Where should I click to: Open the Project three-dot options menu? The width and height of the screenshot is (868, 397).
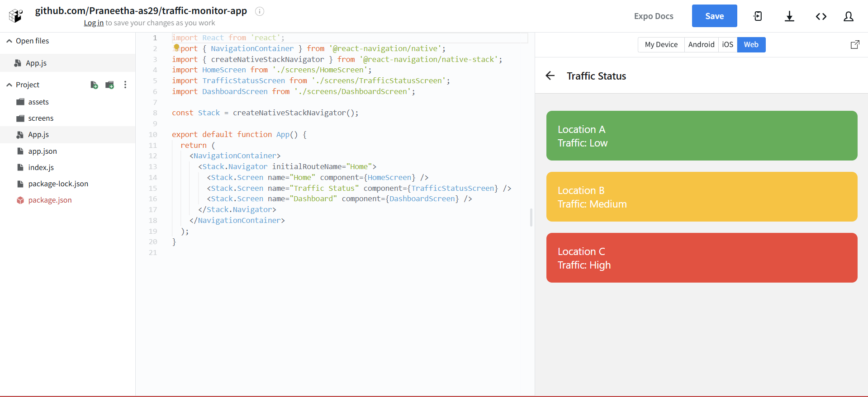point(125,85)
